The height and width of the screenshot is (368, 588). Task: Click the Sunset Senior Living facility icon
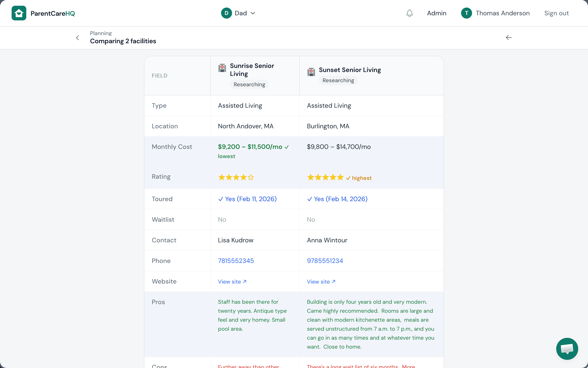point(311,72)
